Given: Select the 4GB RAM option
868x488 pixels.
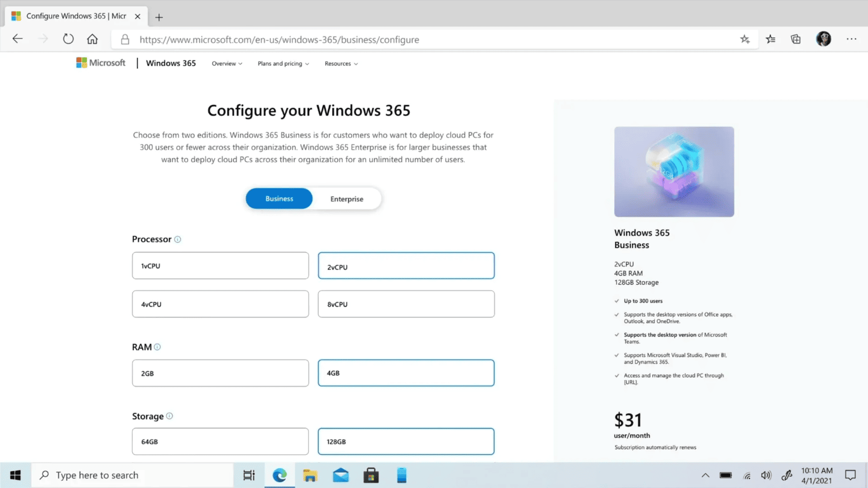Looking at the screenshot, I should [406, 372].
